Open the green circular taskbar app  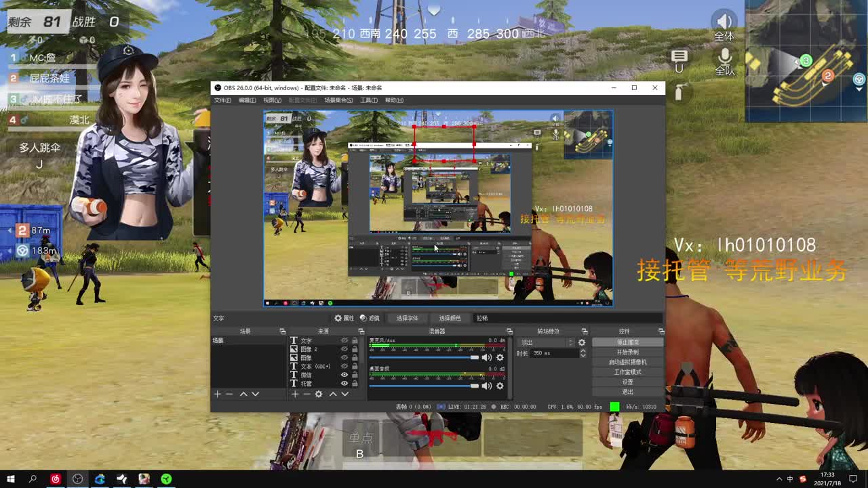tap(166, 479)
